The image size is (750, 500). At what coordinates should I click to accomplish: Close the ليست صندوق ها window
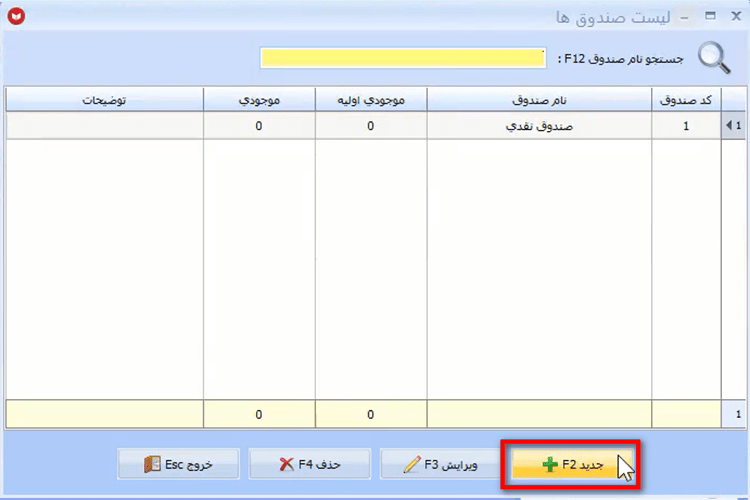pos(736,16)
